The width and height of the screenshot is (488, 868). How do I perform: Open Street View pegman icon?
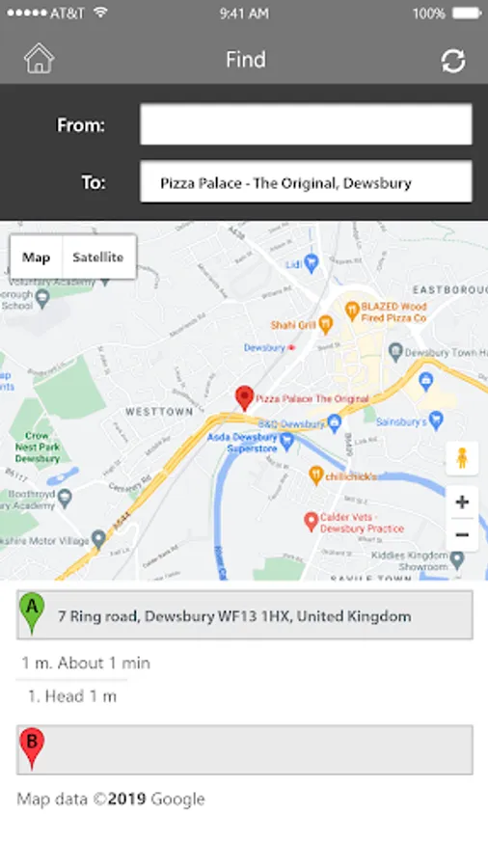(x=462, y=458)
